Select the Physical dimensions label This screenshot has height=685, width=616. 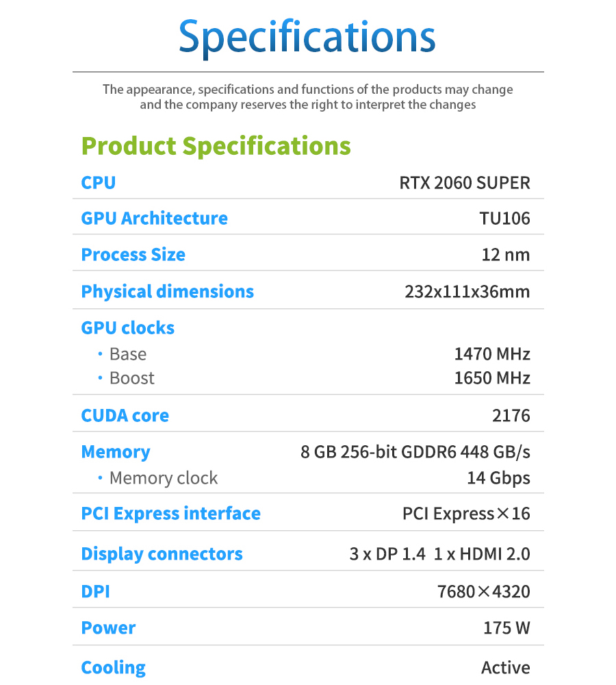point(167,292)
